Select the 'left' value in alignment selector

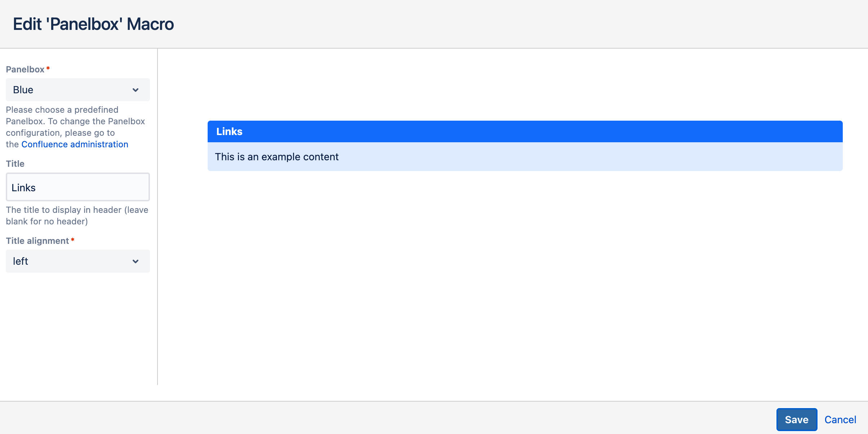(x=21, y=261)
